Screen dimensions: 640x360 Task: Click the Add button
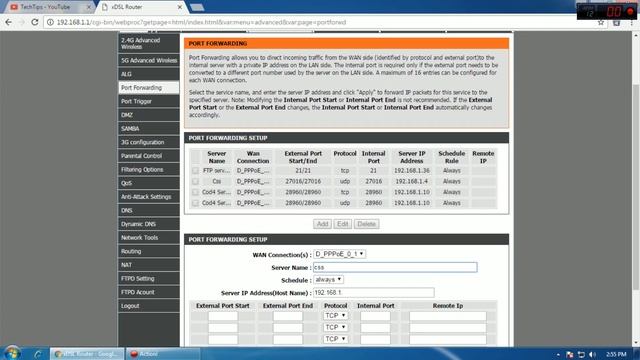point(322,224)
